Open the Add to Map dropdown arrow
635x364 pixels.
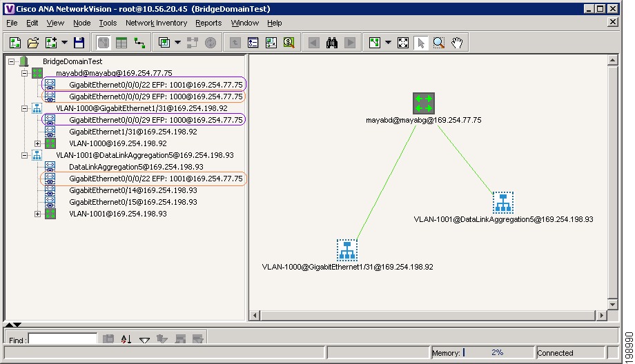(x=64, y=43)
